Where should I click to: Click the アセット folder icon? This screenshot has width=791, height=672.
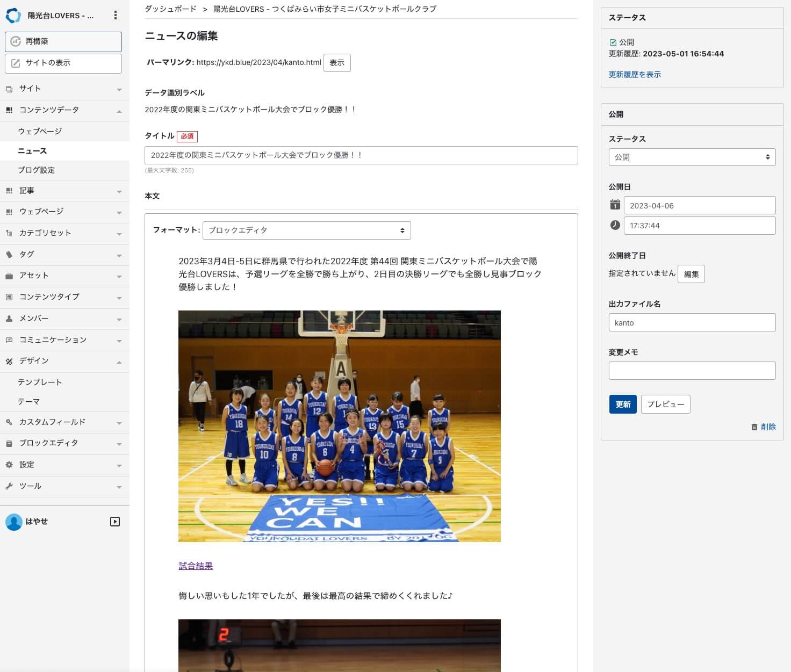[9, 276]
